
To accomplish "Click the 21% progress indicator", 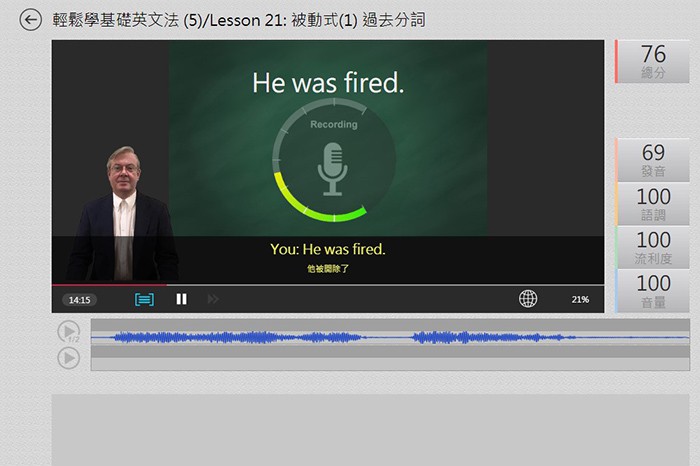I will [x=580, y=300].
